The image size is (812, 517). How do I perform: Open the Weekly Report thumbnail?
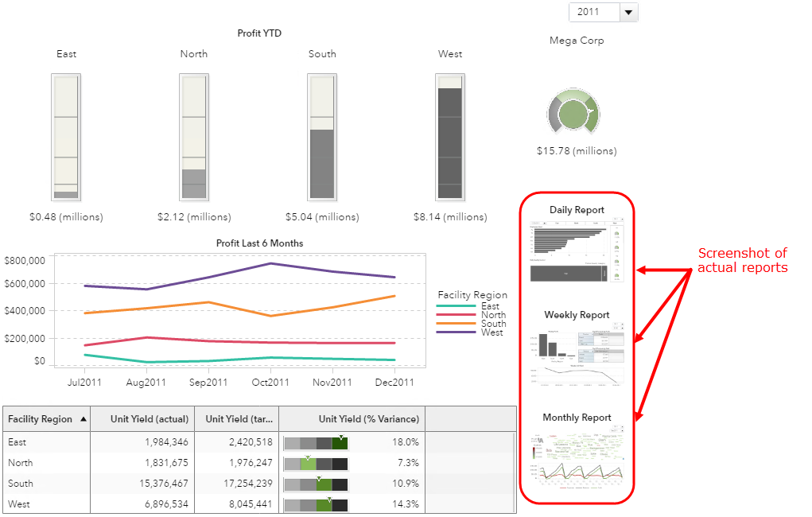click(x=577, y=356)
